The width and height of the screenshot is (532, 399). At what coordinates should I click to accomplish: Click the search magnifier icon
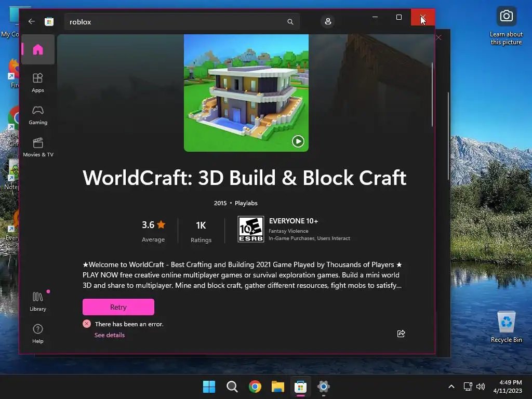[290, 22]
